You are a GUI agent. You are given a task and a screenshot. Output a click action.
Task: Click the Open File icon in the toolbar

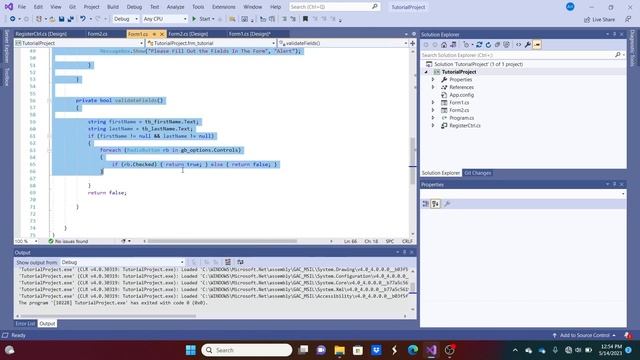click(x=52, y=19)
